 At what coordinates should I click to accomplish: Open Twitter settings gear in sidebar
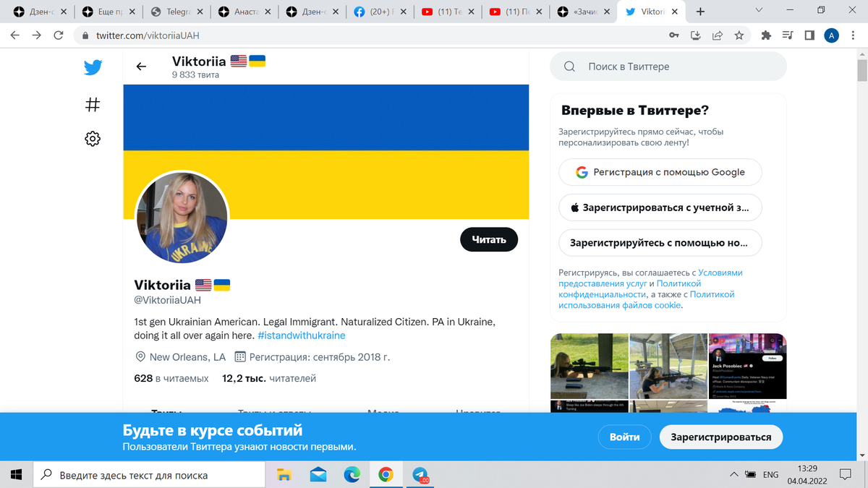pos(93,139)
